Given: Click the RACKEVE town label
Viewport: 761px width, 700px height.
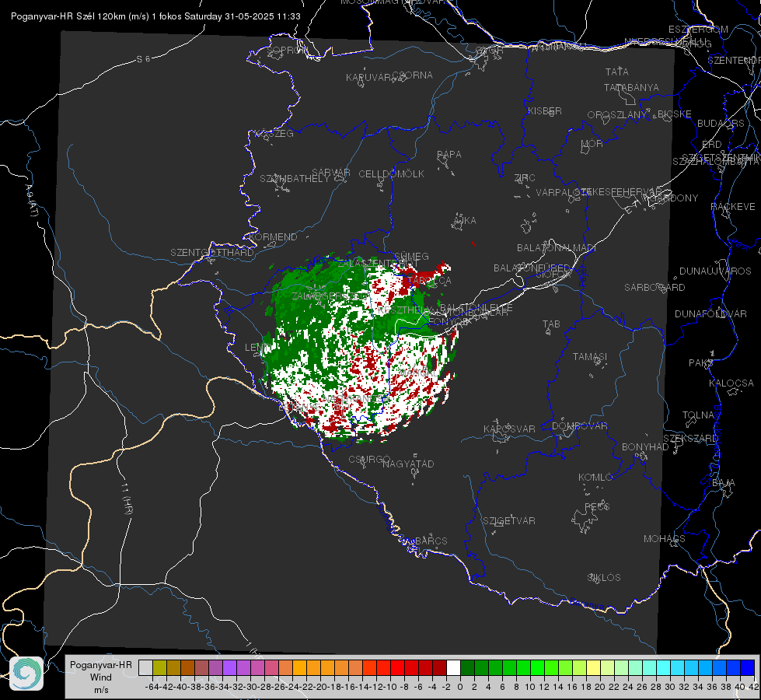Looking at the screenshot, I should (733, 207).
